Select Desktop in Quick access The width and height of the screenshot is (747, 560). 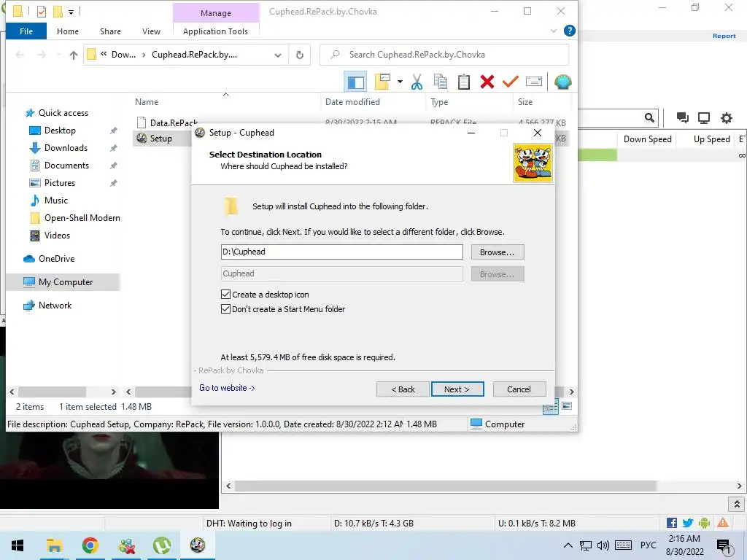(x=60, y=131)
